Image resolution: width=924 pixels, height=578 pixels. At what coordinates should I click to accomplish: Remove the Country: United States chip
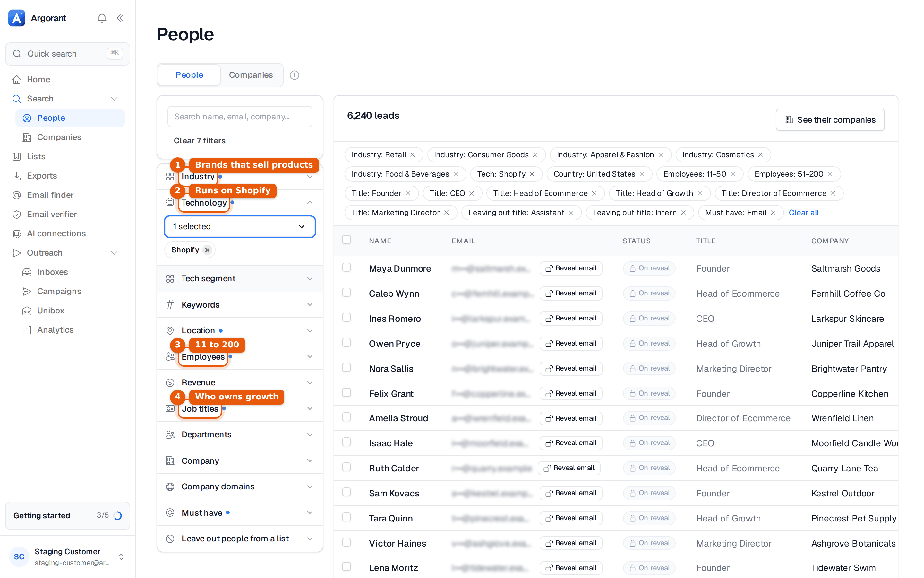point(642,174)
